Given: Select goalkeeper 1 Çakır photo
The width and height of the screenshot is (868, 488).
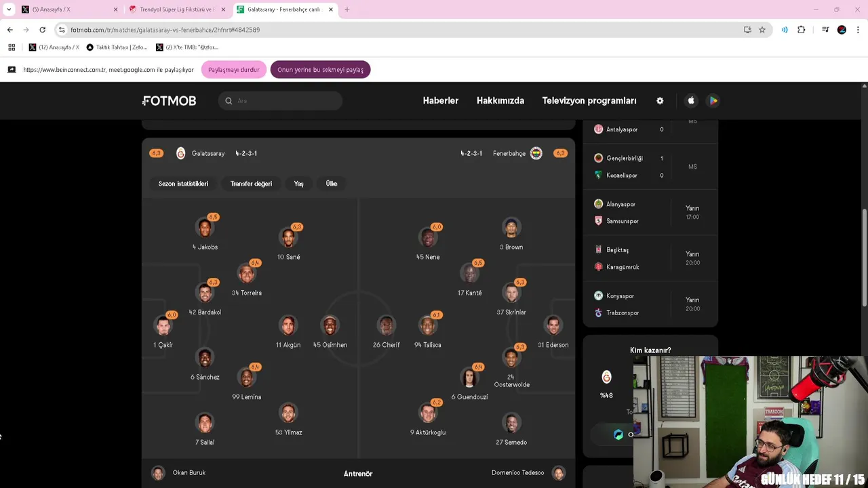Looking at the screenshot, I should [x=163, y=325].
